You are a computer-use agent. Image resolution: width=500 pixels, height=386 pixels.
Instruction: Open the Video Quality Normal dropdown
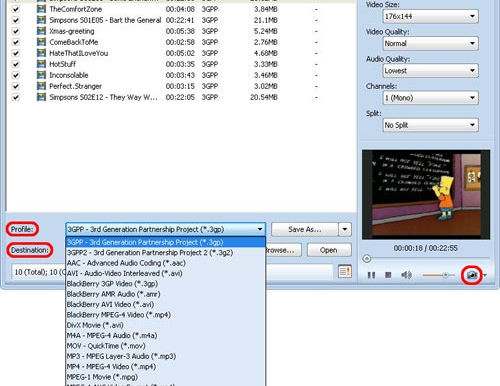tap(431, 43)
